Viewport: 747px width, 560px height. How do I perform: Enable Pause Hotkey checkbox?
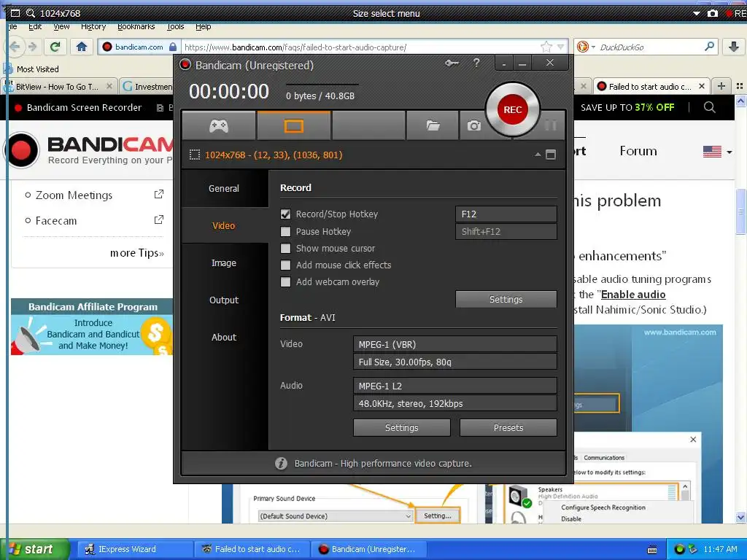[285, 231]
